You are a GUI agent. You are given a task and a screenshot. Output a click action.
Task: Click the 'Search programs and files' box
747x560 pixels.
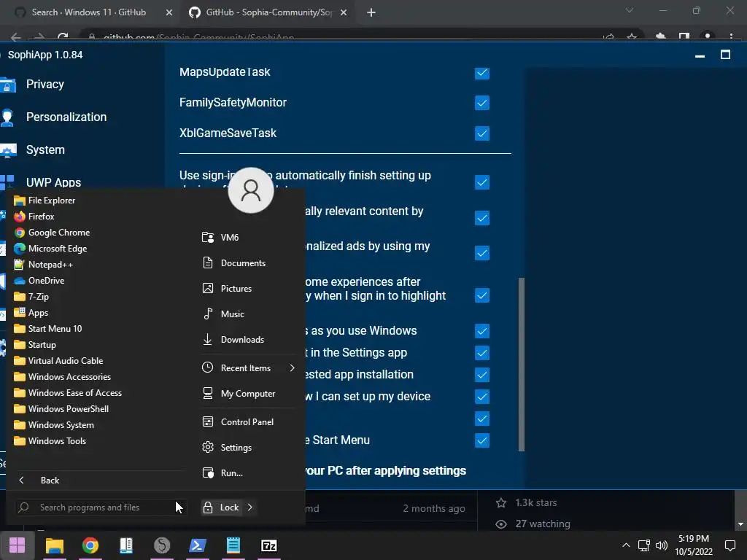click(101, 507)
